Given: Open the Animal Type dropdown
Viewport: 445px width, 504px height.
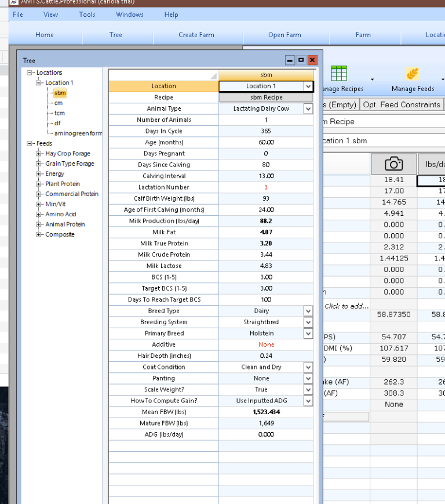Looking at the screenshot, I should tap(308, 108).
